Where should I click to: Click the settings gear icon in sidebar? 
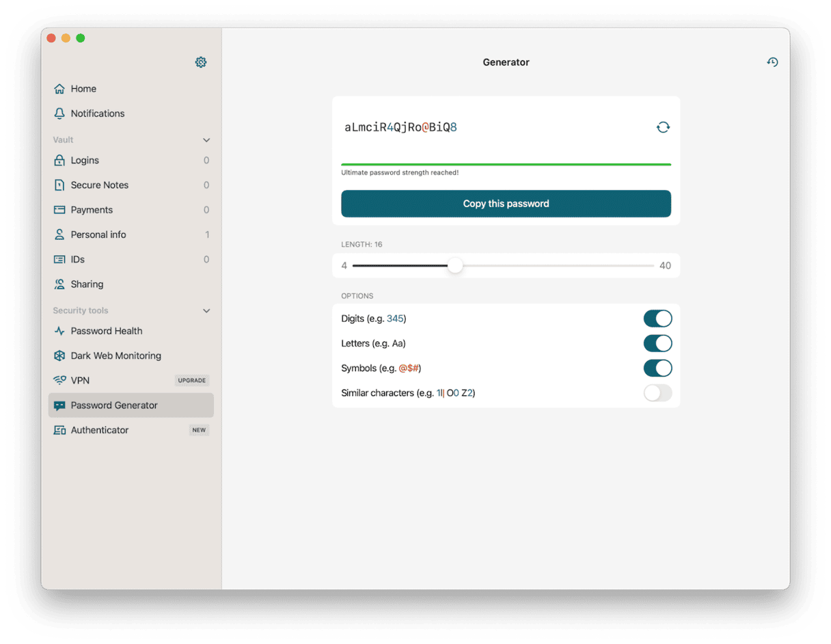tap(201, 62)
